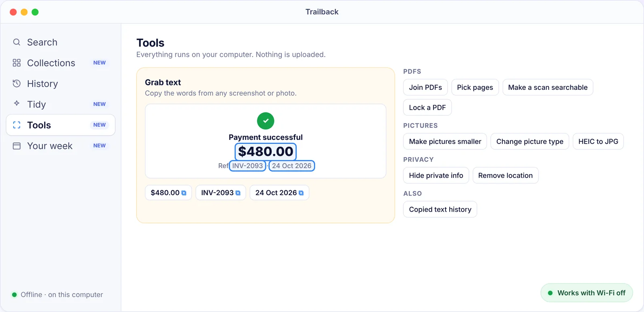Select the highlighted $480.00 amount in preview
The width and height of the screenshot is (644, 312).
[266, 152]
